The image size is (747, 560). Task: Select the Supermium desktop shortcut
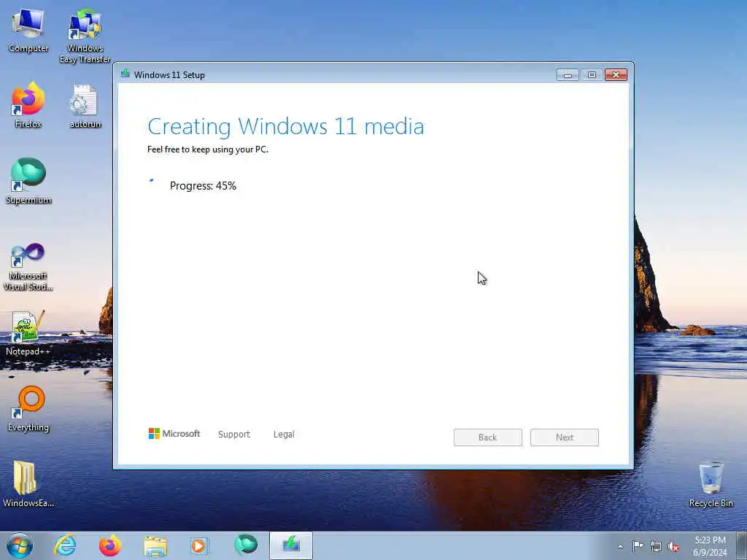pos(28,182)
